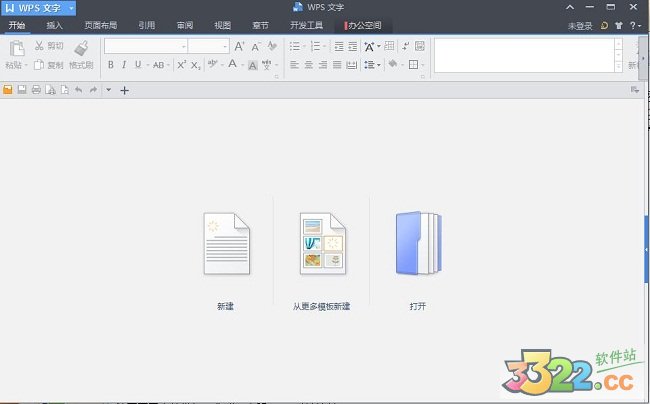
Task: Click the Print icon in quick access bar
Action: tap(36, 90)
